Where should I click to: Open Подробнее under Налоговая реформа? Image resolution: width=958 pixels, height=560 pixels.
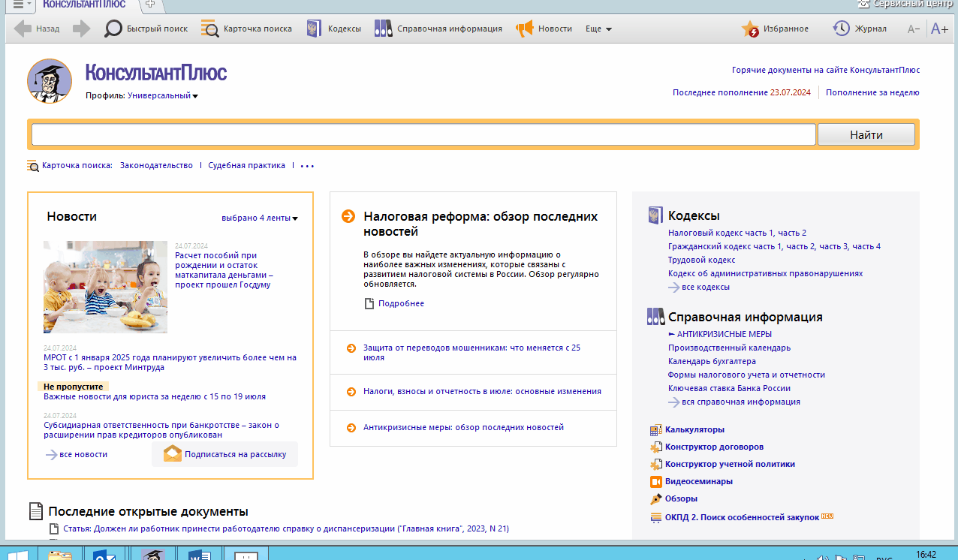pyautogui.click(x=401, y=304)
